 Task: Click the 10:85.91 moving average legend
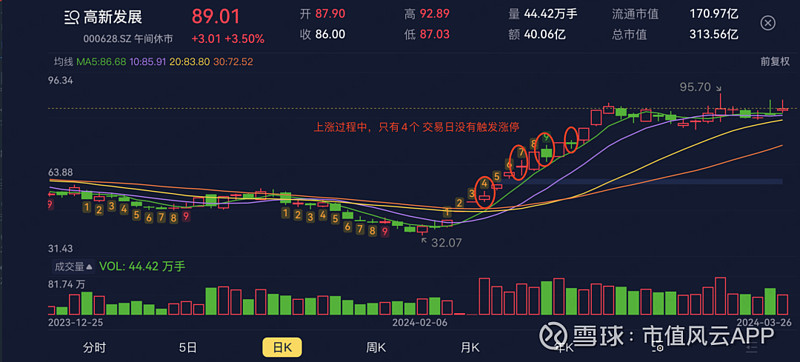148,62
